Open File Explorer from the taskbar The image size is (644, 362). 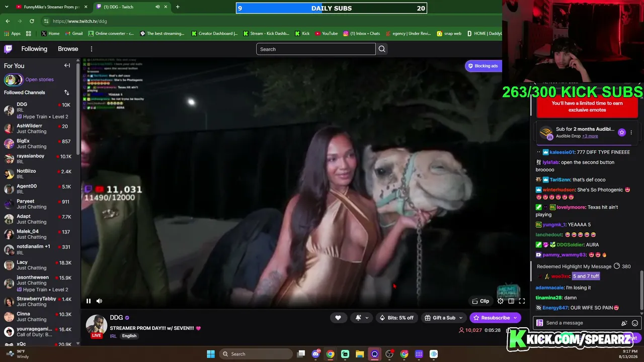tap(360, 354)
